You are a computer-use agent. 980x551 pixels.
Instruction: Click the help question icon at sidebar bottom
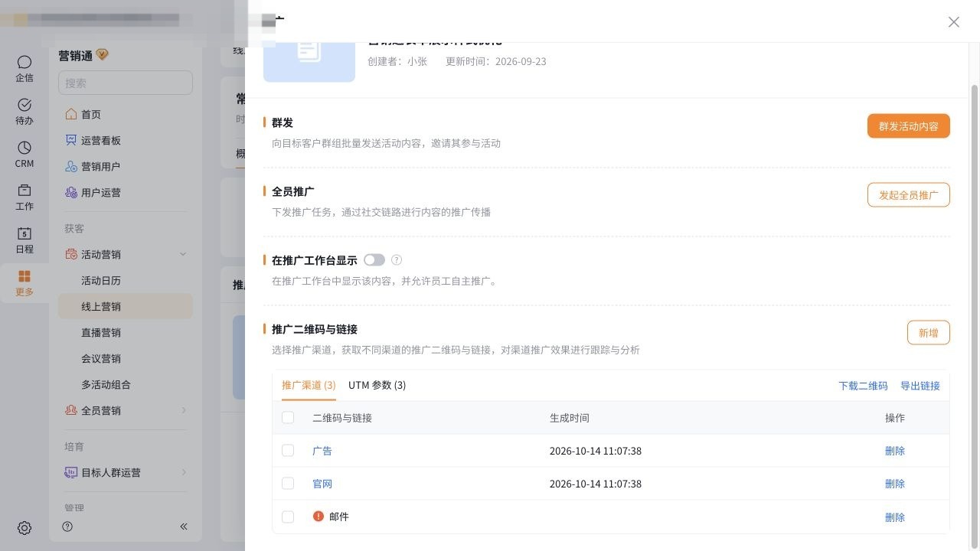tap(67, 527)
